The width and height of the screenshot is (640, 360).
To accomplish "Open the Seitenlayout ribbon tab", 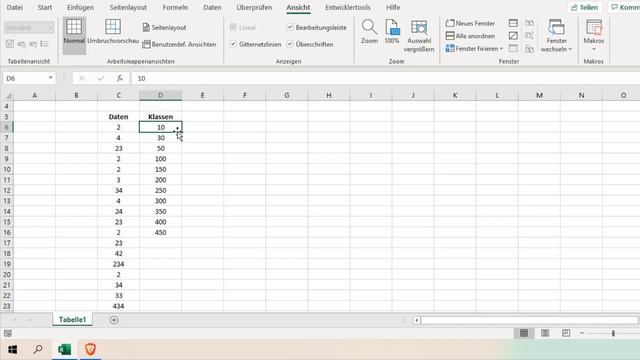I will [x=128, y=7].
